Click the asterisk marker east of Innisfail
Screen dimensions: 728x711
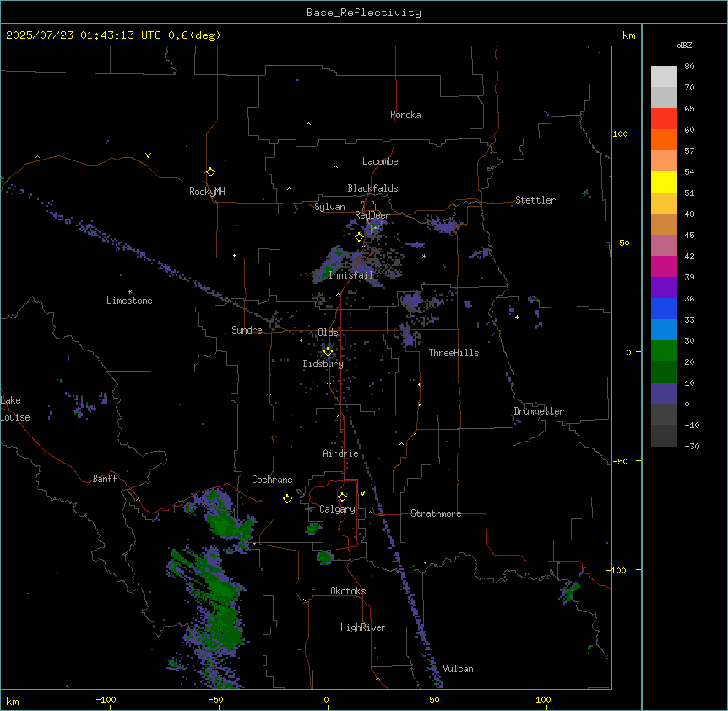coord(424,256)
